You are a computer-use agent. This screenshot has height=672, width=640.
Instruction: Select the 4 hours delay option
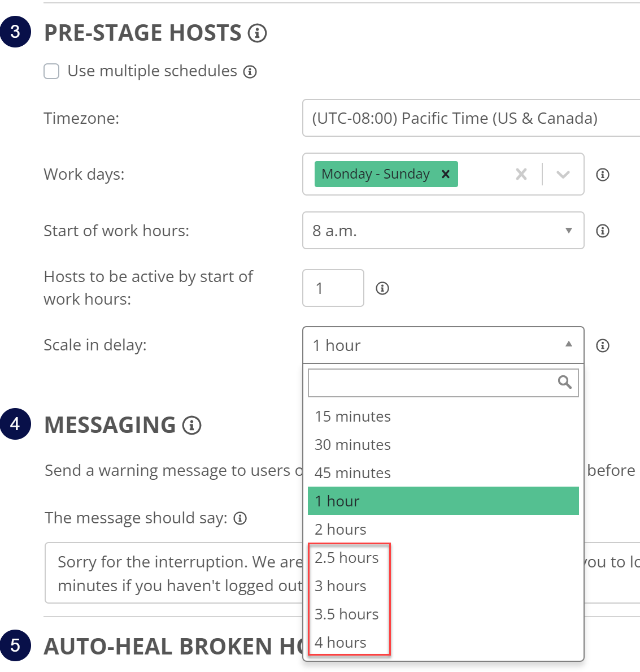341,643
